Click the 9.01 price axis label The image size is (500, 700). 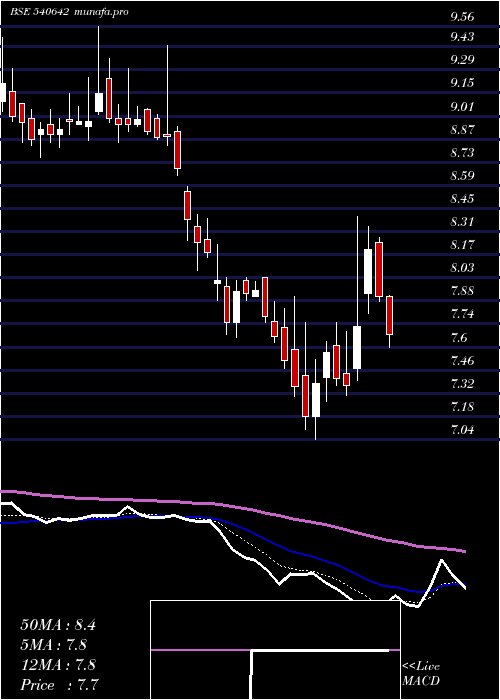462,107
